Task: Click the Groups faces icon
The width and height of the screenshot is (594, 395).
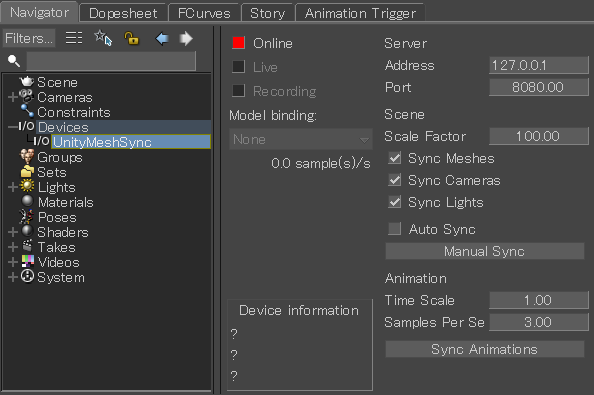Action: (x=27, y=156)
